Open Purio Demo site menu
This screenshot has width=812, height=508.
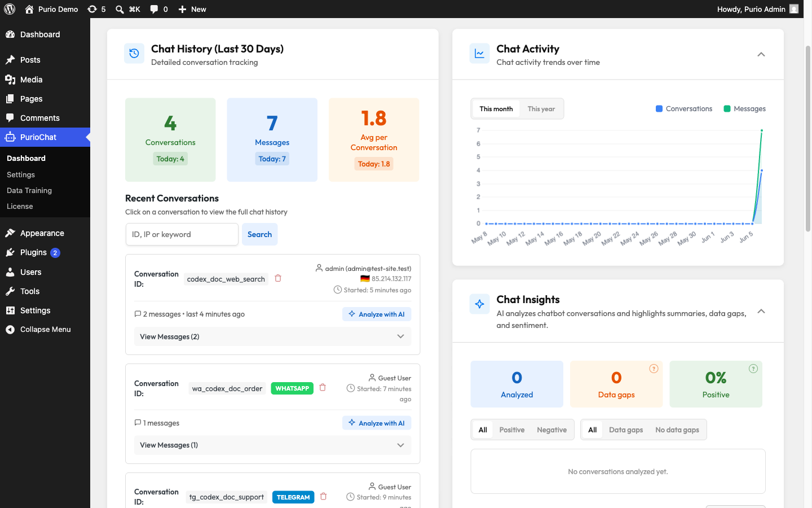coord(51,9)
